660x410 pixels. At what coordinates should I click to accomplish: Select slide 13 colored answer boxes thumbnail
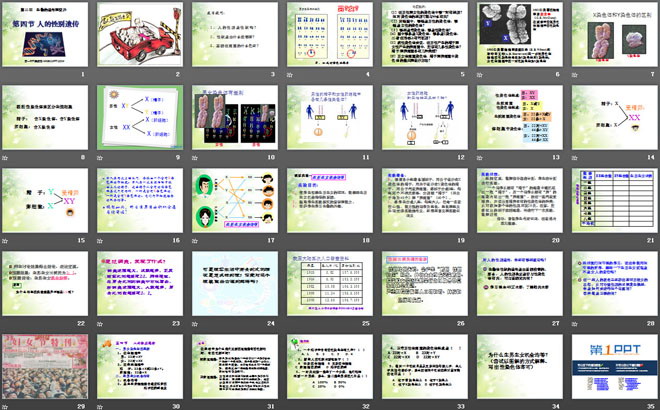pos(520,117)
